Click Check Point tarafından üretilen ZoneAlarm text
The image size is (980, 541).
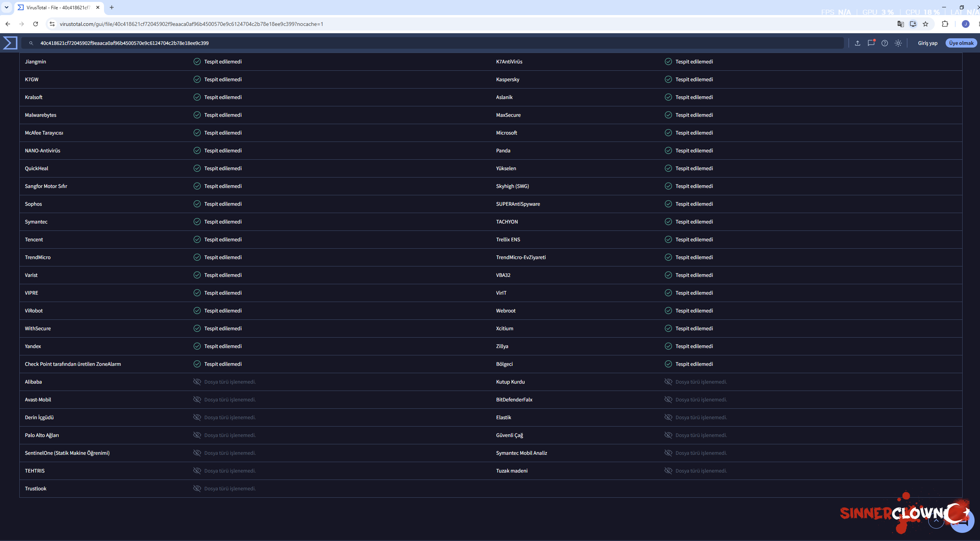point(73,364)
